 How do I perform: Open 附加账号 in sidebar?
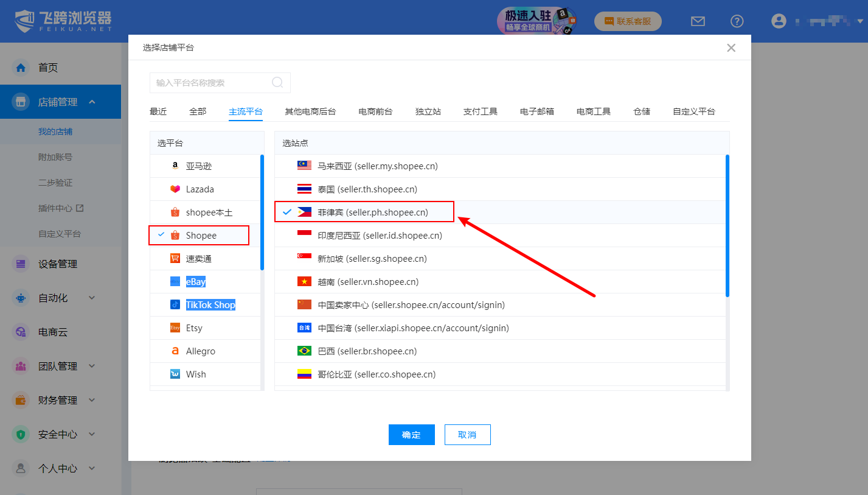55,157
